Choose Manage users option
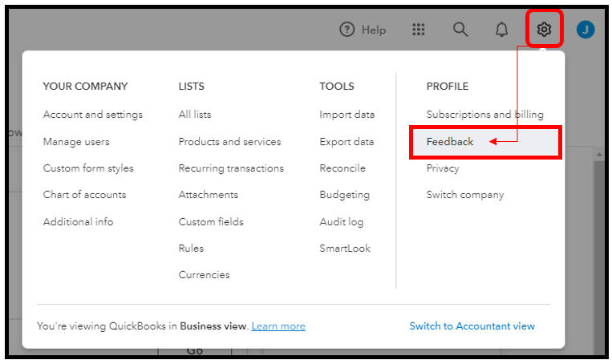Viewport: 612px width, 364px height. 76,142
